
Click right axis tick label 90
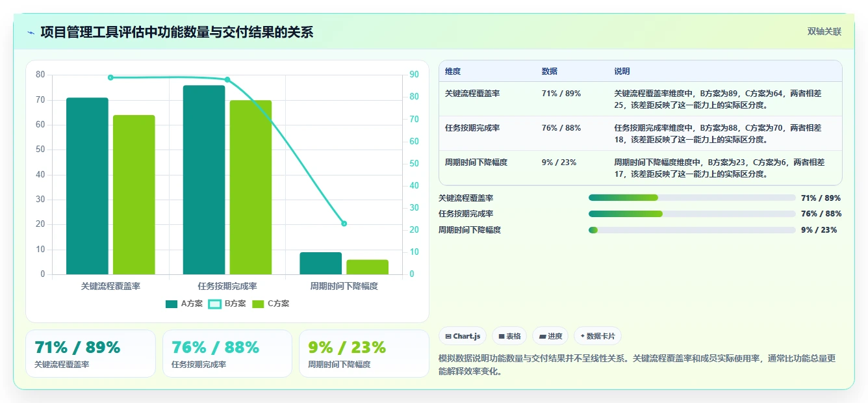point(414,75)
